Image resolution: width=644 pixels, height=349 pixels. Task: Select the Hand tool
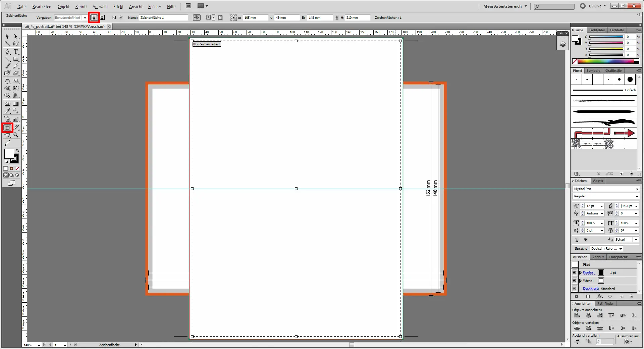7,135
